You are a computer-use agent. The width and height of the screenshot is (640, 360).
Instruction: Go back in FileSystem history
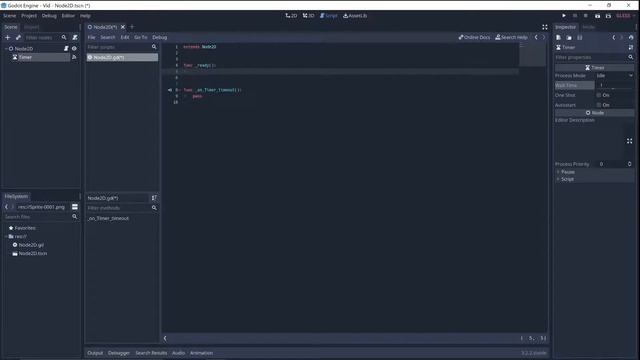pyautogui.click(x=7, y=207)
